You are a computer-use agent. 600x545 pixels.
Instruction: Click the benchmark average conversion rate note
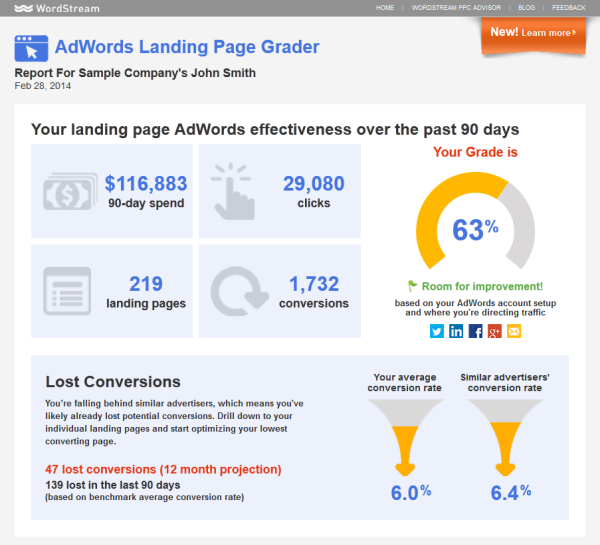tap(145, 497)
